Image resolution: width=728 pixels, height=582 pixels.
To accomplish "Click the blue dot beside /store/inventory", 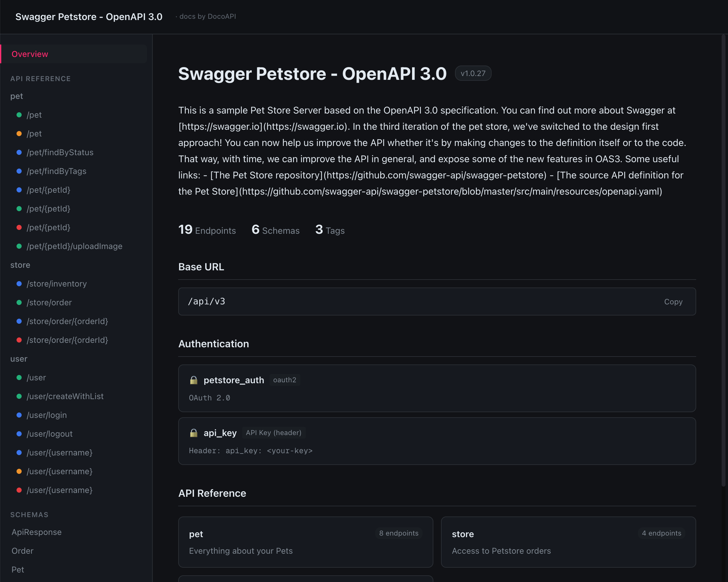I will 19,284.
